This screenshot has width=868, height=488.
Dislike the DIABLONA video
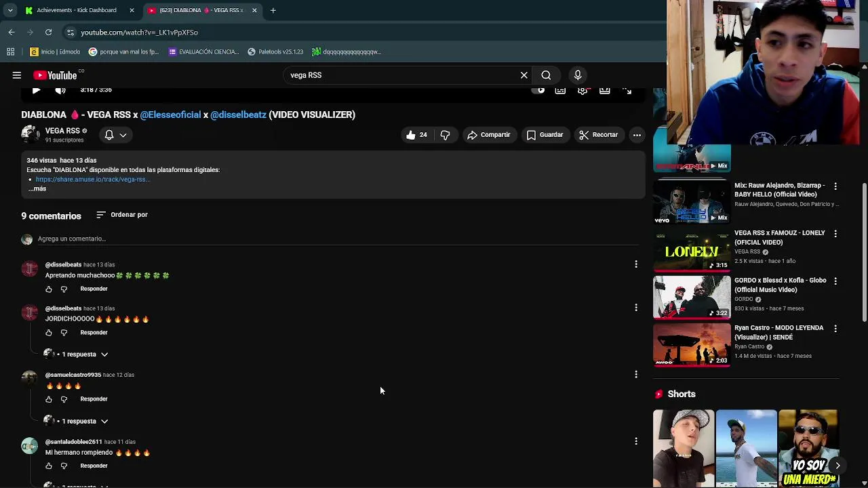(445, 135)
